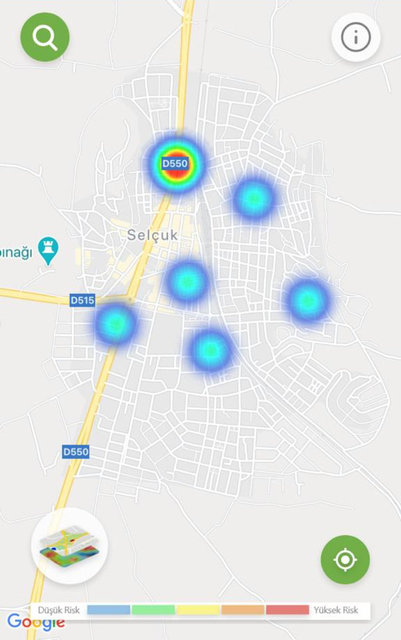Screen dimensions: 401x640
Task: Tap the Selçuk town label
Action: [x=153, y=235]
